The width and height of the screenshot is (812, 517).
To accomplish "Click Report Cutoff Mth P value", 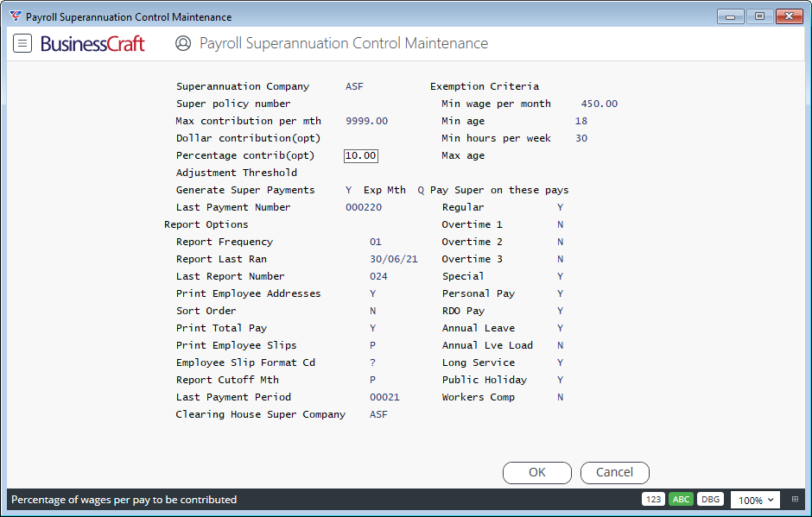I will (x=373, y=380).
